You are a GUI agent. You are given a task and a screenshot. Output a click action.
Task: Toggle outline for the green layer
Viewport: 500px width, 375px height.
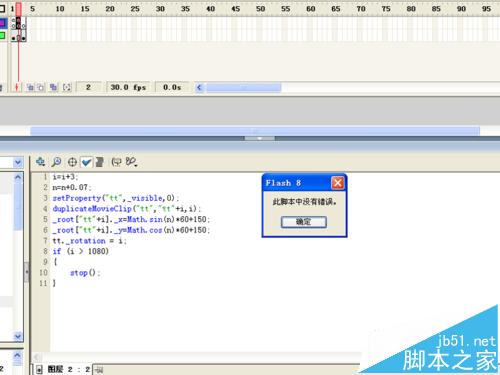[x=3, y=36]
